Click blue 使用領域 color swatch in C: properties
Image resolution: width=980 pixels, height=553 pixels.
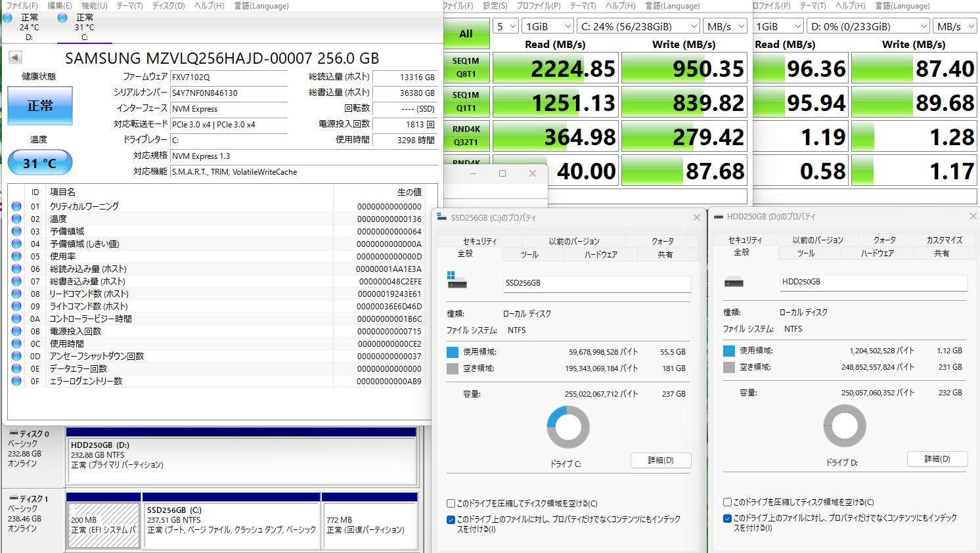click(x=453, y=352)
